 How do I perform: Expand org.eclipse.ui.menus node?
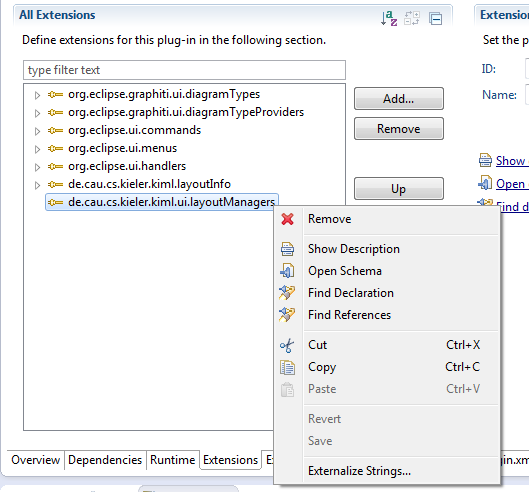click(37, 149)
